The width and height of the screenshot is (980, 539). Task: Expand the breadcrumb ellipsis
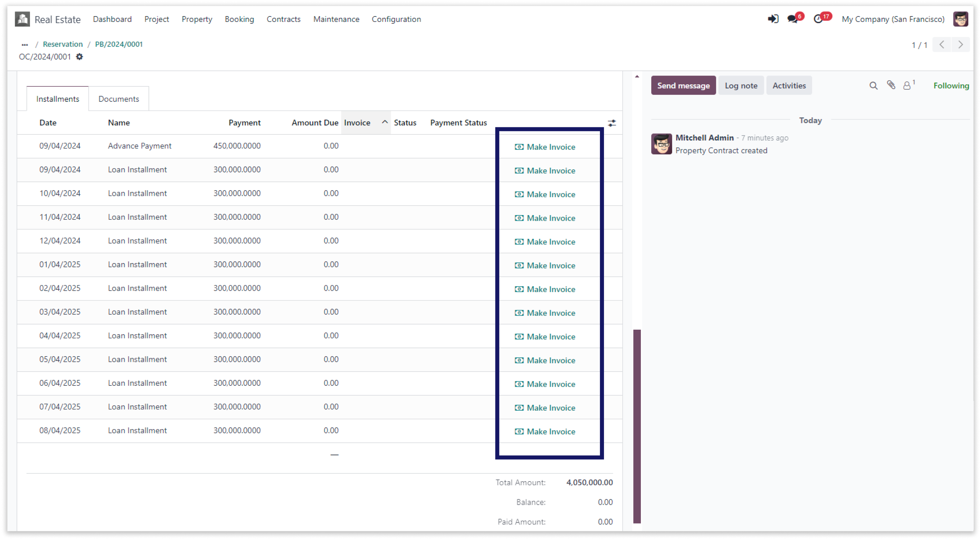tap(25, 44)
